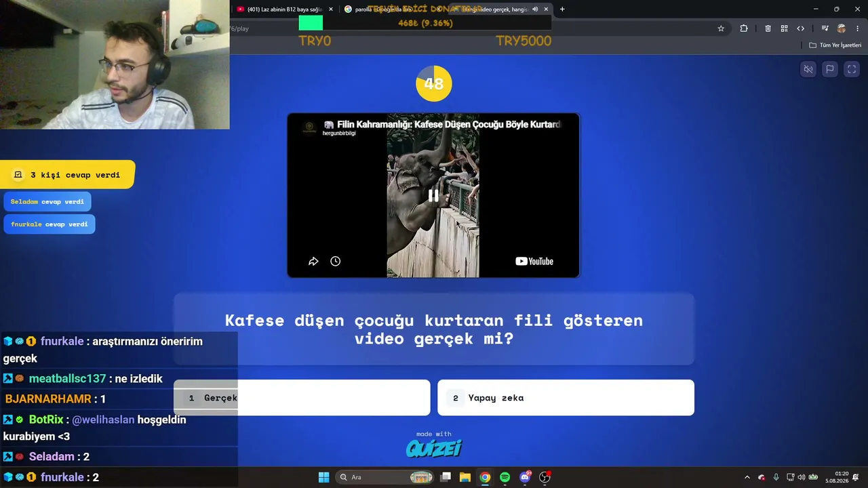
Task: Enter fullscreen mode on the quiz page
Action: click(x=852, y=69)
